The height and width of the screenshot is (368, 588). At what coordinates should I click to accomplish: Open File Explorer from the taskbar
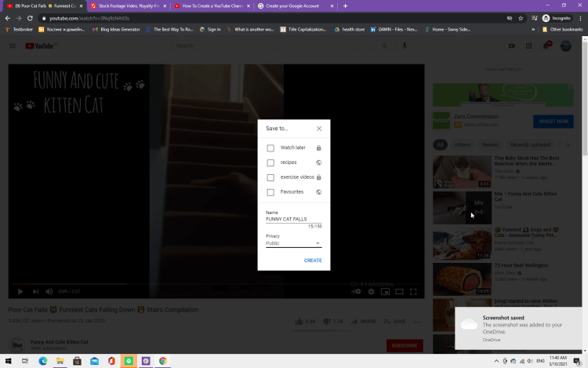60,361
